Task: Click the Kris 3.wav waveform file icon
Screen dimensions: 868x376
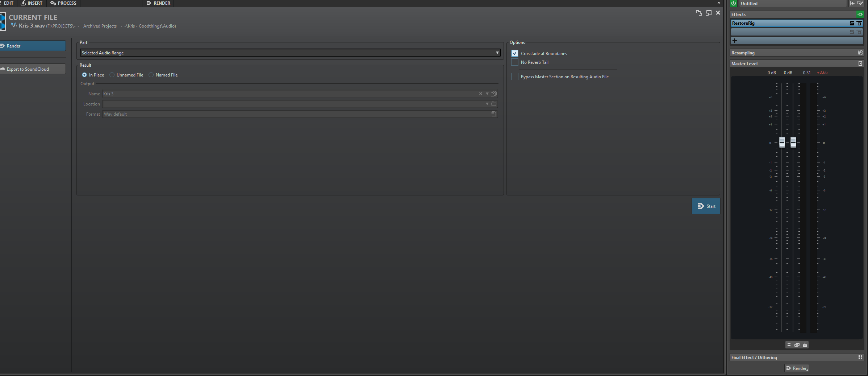Action: click(x=14, y=25)
